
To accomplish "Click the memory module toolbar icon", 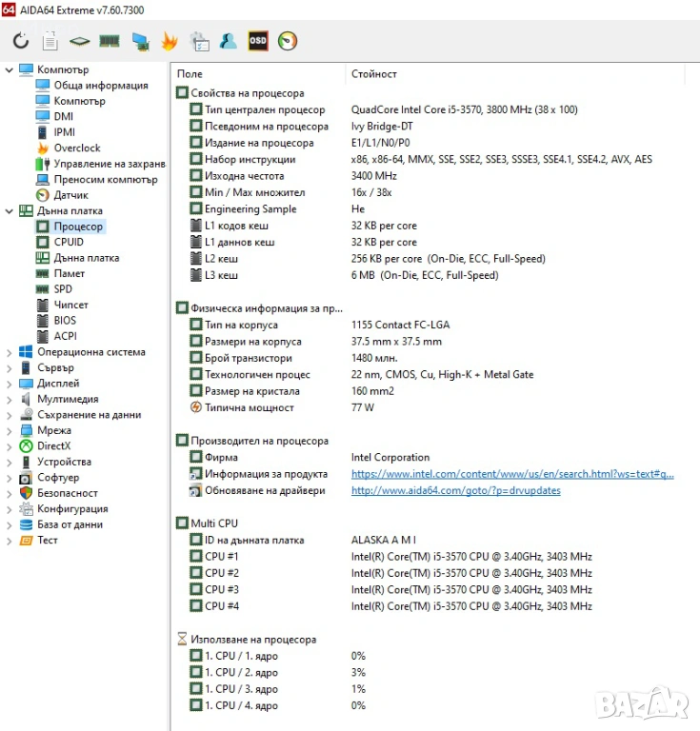I will 110,41.
